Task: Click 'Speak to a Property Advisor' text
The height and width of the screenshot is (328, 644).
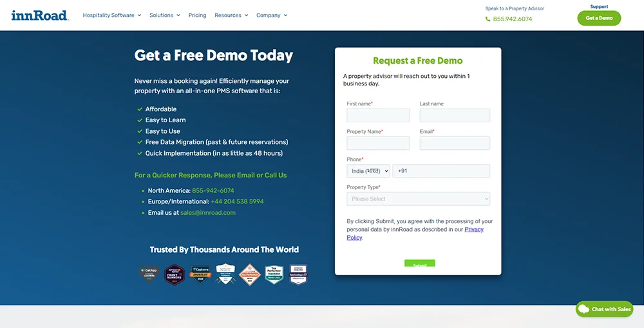Action: pos(514,8)
